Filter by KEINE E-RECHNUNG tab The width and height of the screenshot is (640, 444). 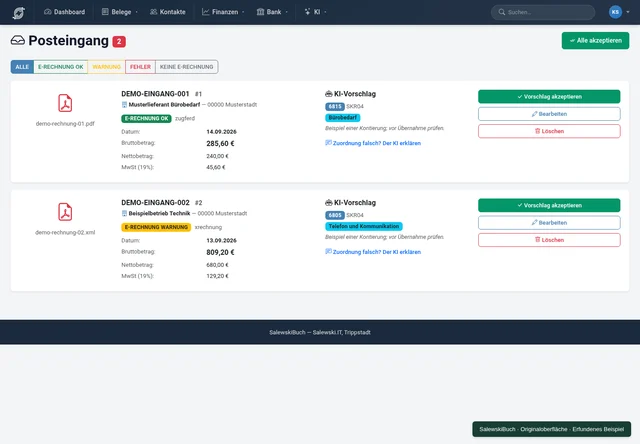(187, 67)
